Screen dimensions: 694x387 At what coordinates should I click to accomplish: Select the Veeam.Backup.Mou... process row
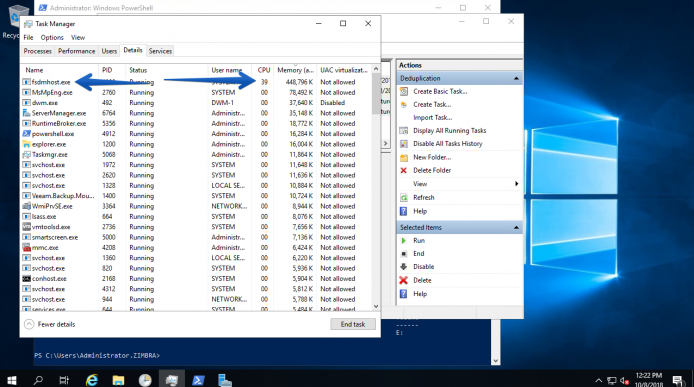196,196
